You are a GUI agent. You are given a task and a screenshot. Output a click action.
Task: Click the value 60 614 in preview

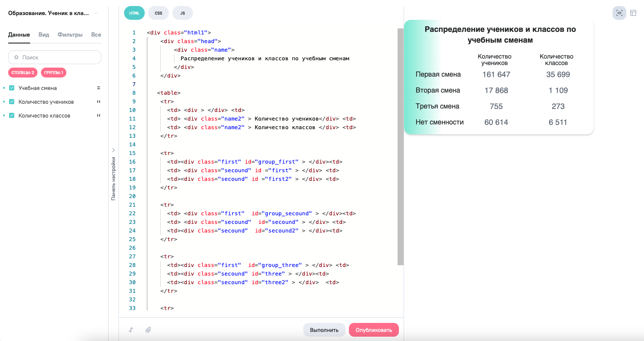(496, 122)
